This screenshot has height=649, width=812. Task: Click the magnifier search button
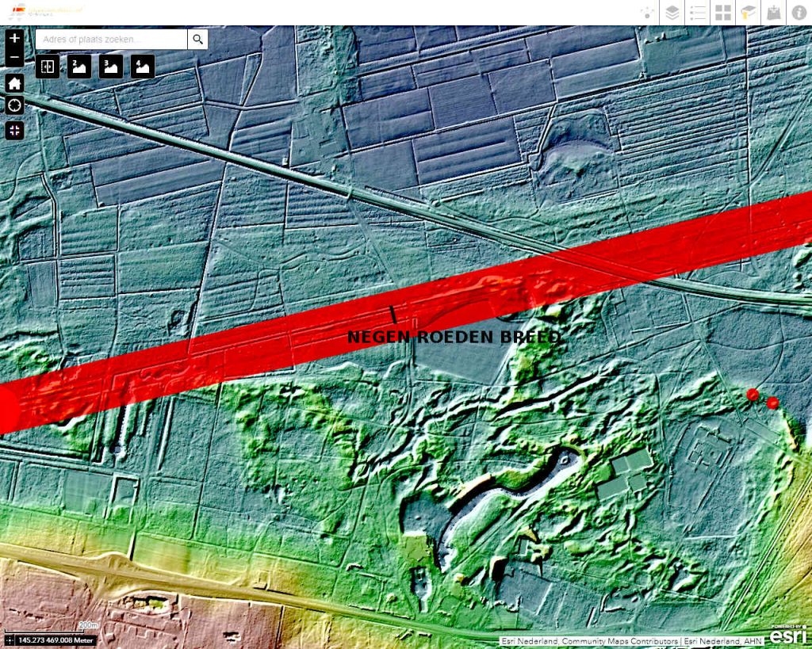pos(197,39)
